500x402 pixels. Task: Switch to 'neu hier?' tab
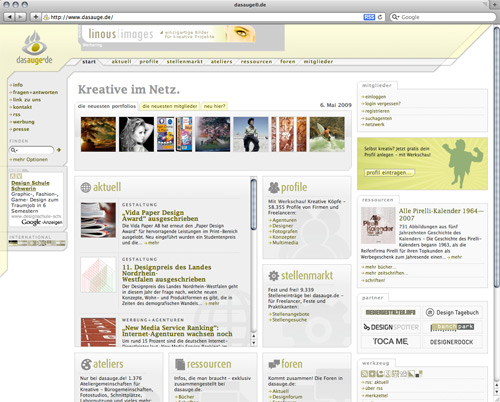coord(214,106)
